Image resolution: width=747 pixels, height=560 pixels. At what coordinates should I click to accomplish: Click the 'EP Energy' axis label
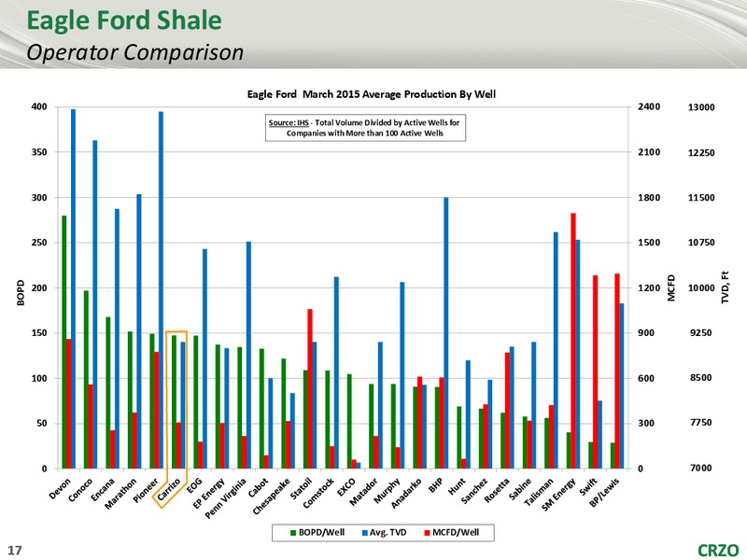tap(208, 494)
